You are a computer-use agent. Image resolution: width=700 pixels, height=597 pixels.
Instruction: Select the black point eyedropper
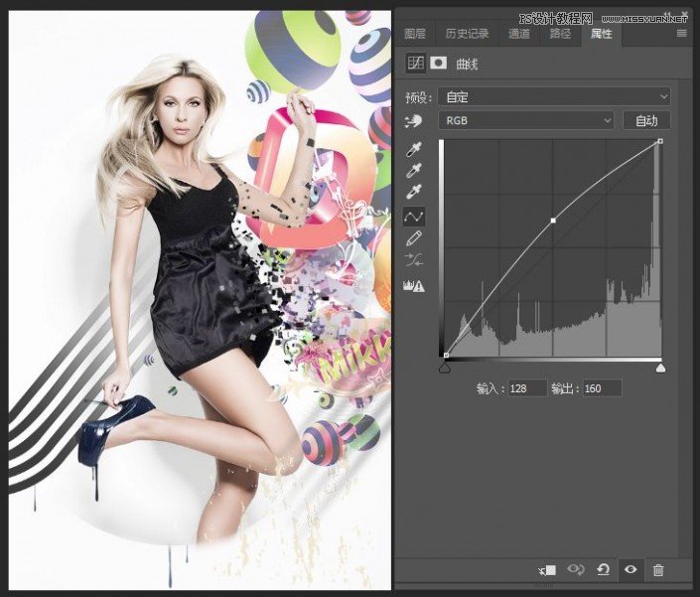click(415, 149)
